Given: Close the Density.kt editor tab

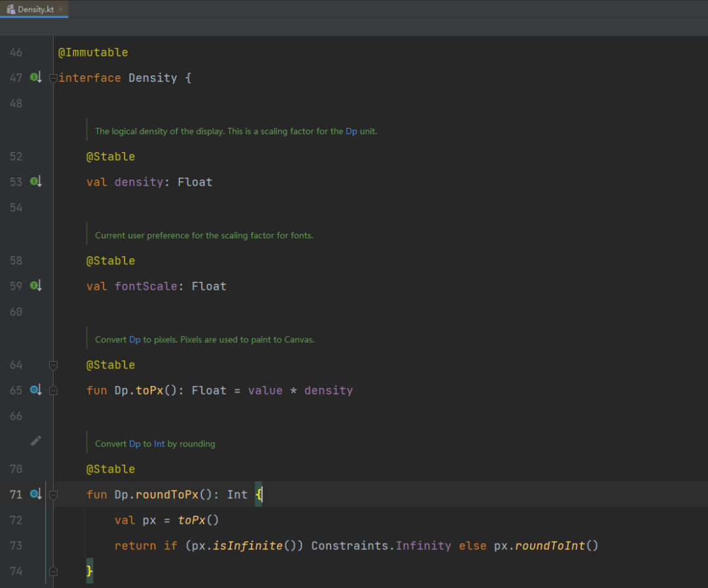Looking at the screenshot, I should pos(60,9).
